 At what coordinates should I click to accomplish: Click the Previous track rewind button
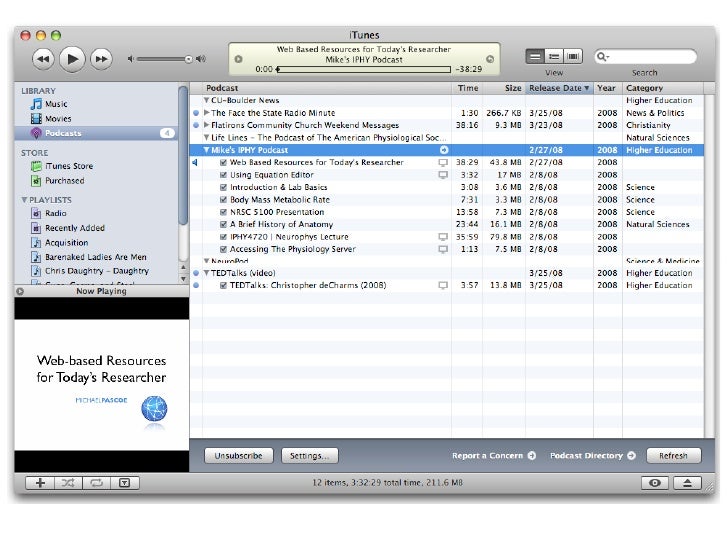[x=43, y=59]
